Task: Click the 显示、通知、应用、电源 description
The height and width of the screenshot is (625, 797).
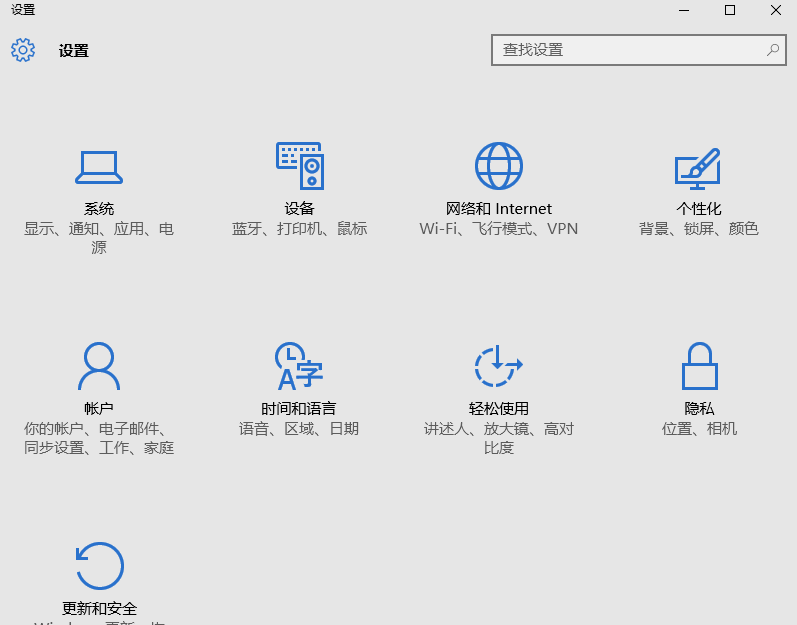Action: click(99, 238)
